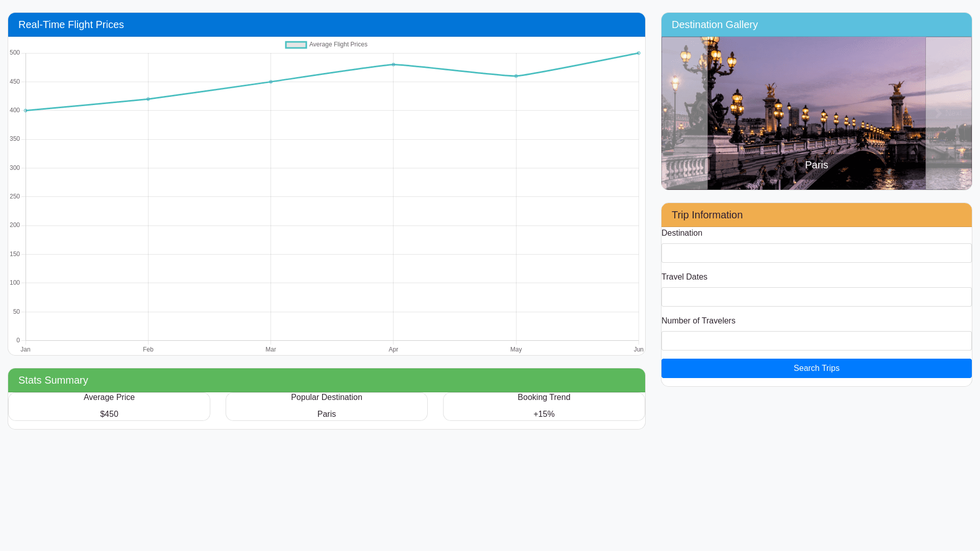Click into the Travel Dates field
The image size is (980, 551).
click(816, 297)
